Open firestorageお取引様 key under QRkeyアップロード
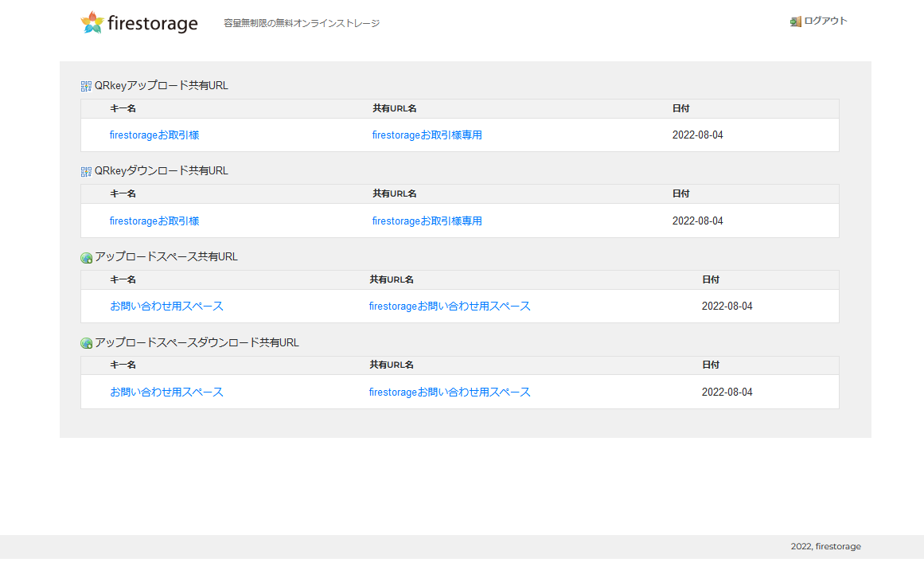This screenshot has width=924, height=578. tap(154, 135)
